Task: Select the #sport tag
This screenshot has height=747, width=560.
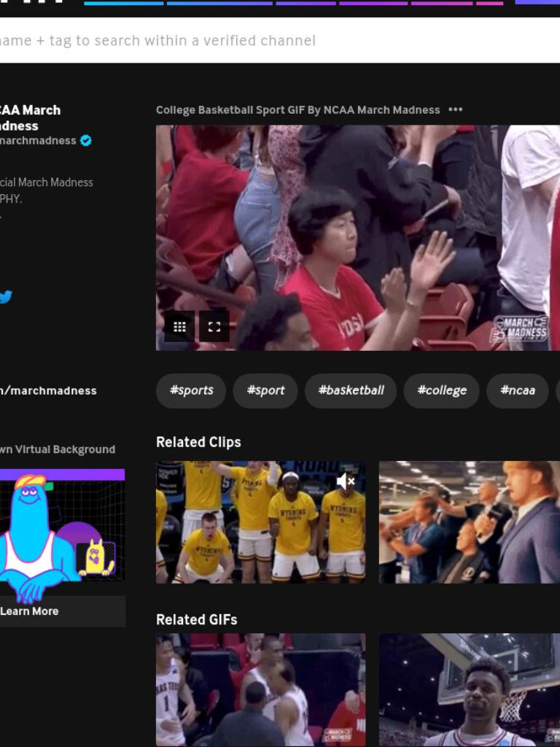Action: [265, 391]
